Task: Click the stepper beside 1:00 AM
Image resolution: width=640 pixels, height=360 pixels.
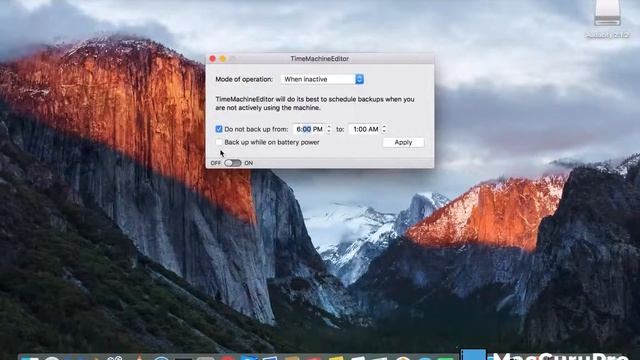Action: [384, 129]
